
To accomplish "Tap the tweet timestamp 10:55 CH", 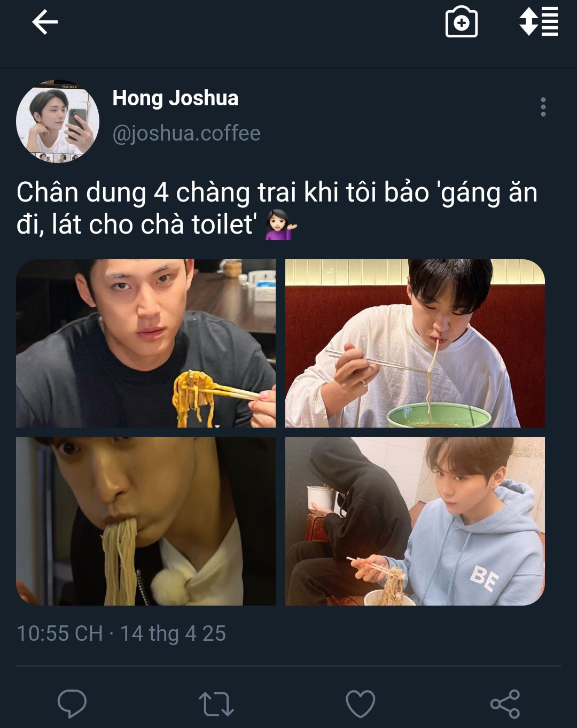I will (60, 633).
